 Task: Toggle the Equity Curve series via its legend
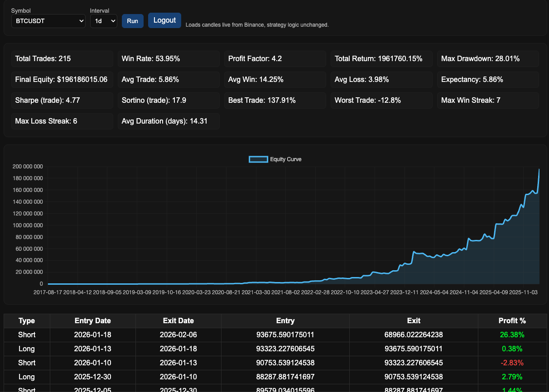[285, 159]
